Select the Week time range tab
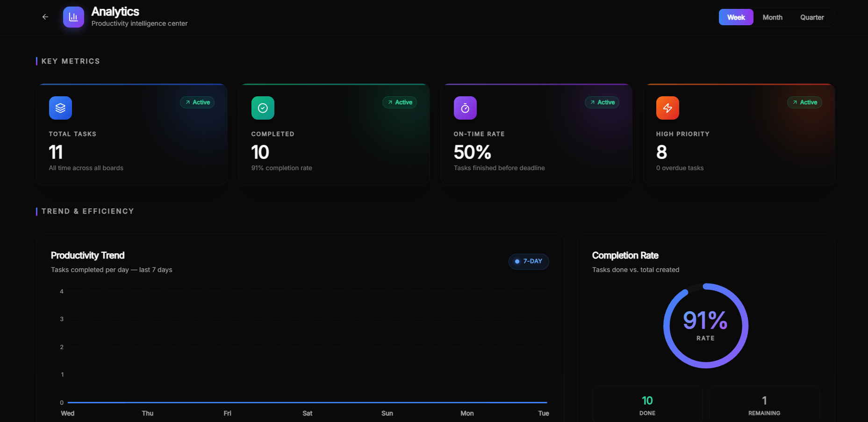The image size is (868, 422). point(736,17)
